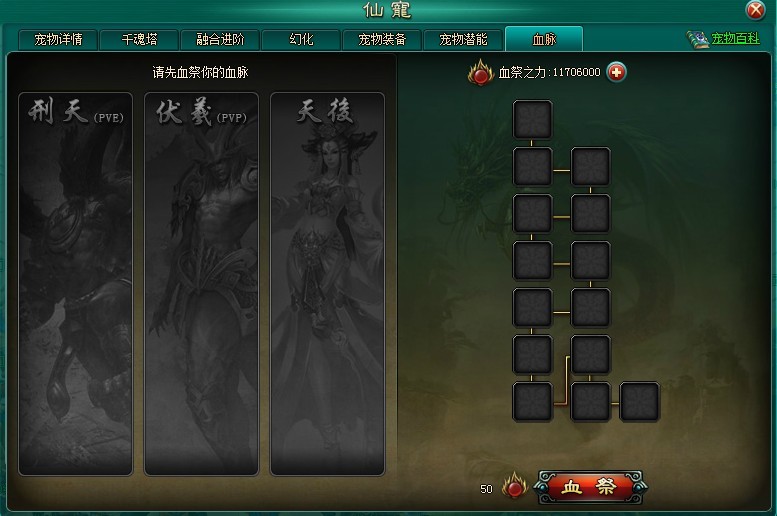Open the 融合进阶 tab
777x516 pixels.
[220, 40]
